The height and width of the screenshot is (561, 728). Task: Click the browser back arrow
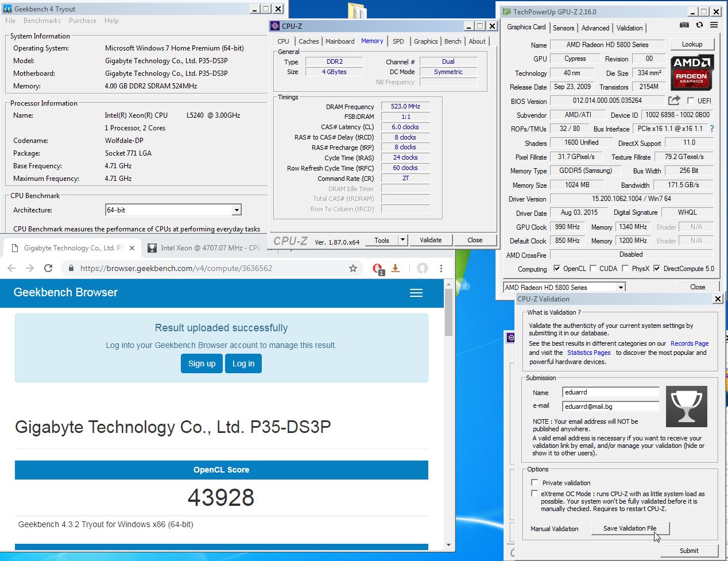coord(11,268)
